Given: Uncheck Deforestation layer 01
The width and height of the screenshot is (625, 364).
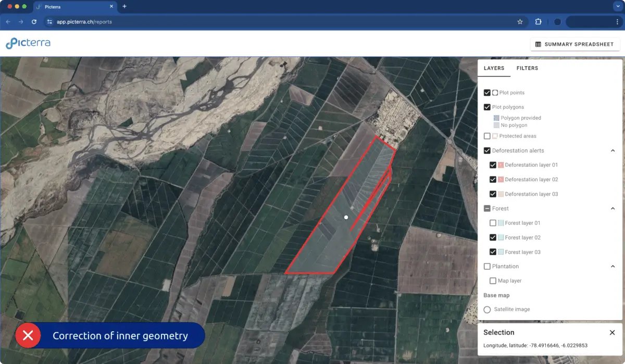Looking at the screenshot, I should [x=493, y=165].
